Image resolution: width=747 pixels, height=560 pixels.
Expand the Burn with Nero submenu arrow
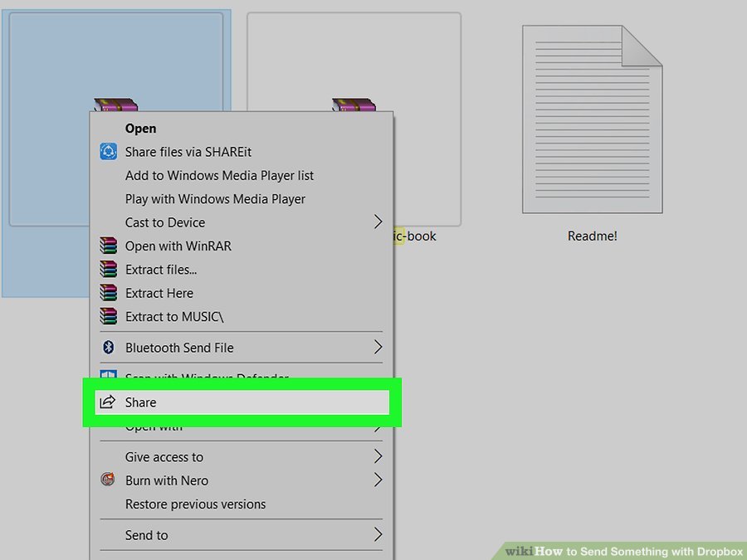click(378, 480)
